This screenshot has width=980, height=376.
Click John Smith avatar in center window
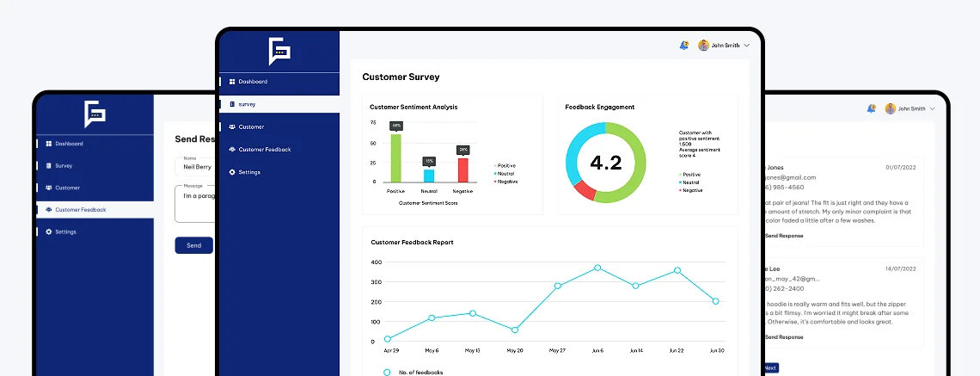(704, 45)
